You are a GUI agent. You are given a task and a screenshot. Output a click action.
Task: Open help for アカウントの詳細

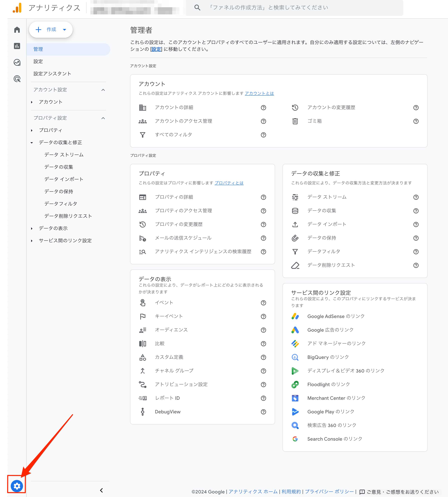point(263,108)
